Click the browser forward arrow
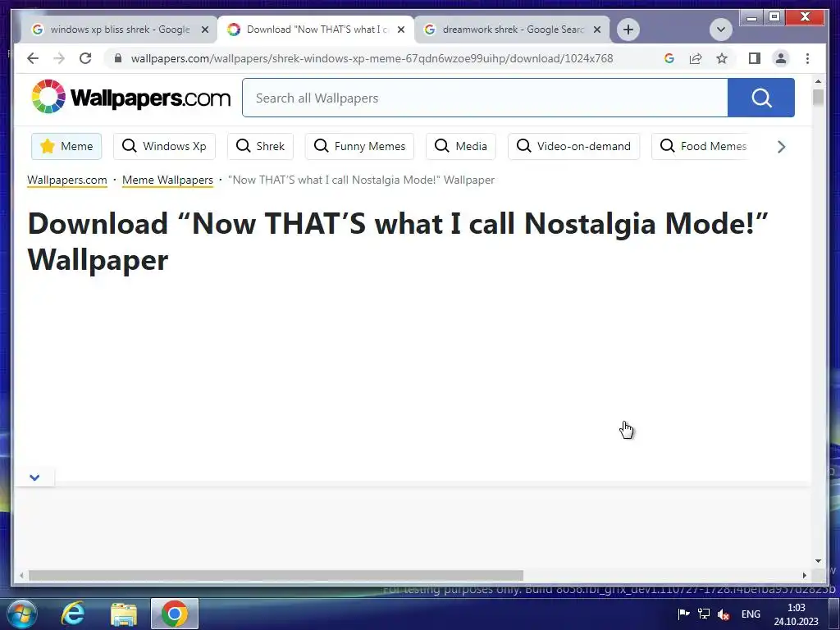 pos(59,58)
